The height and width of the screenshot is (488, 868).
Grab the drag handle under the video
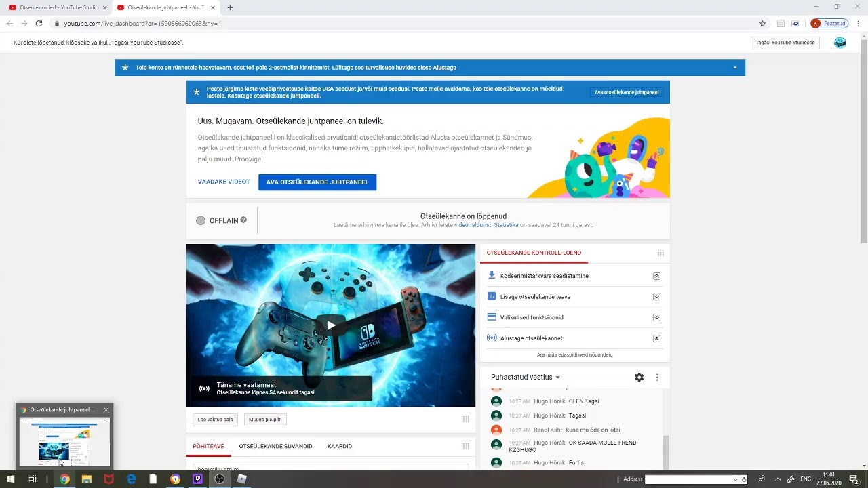[x=466, y=420]
